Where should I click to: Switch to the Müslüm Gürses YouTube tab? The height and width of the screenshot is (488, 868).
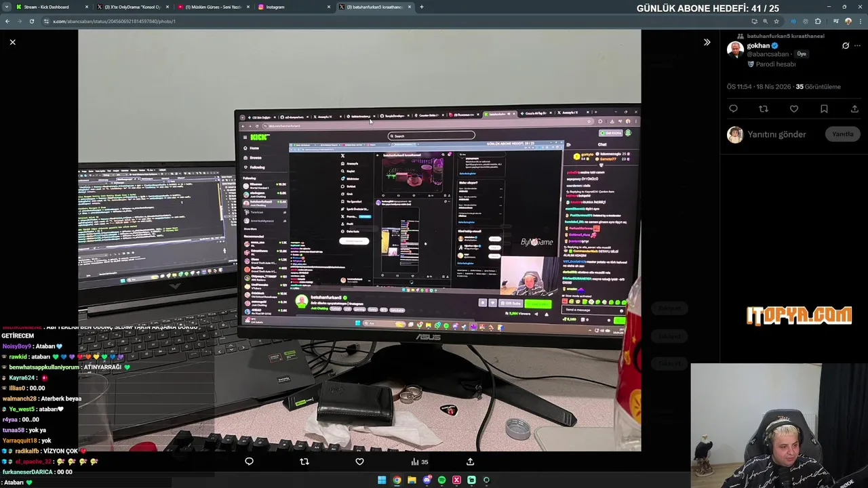click(x=214, y=7)
